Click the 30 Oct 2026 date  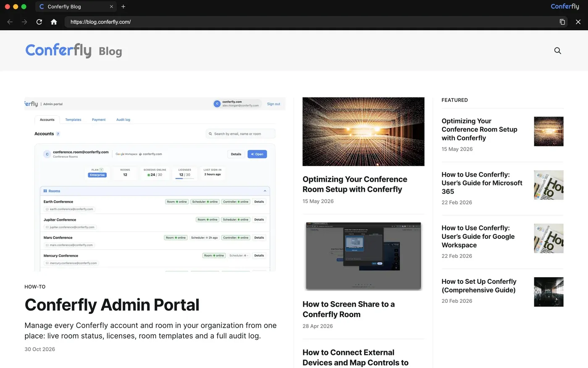pyautogui.click(x=40, y=349)
